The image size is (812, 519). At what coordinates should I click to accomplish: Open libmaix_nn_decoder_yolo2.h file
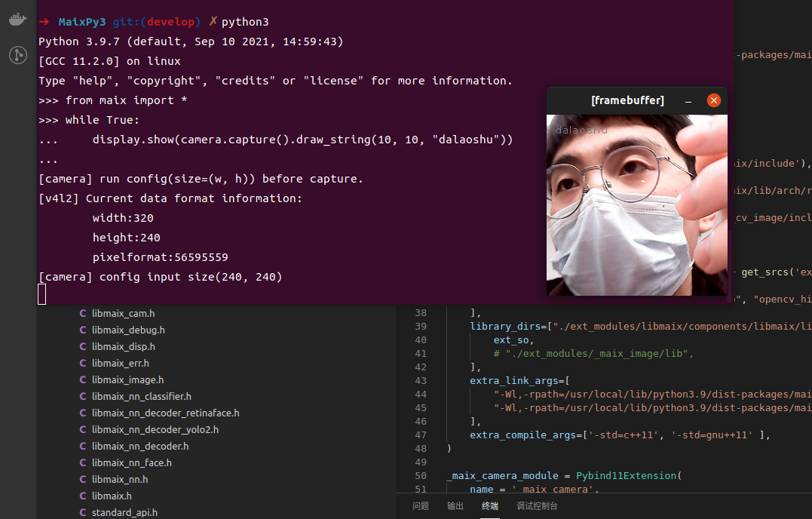[155, 429]
